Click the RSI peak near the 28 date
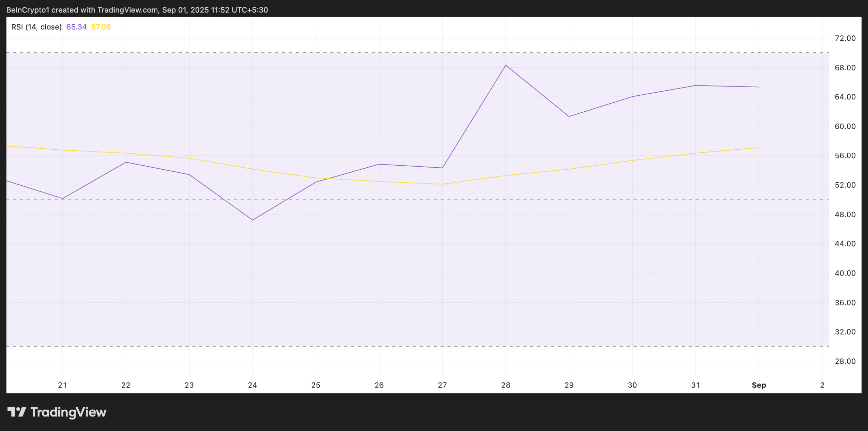868x431 pixels. point(506,65)
